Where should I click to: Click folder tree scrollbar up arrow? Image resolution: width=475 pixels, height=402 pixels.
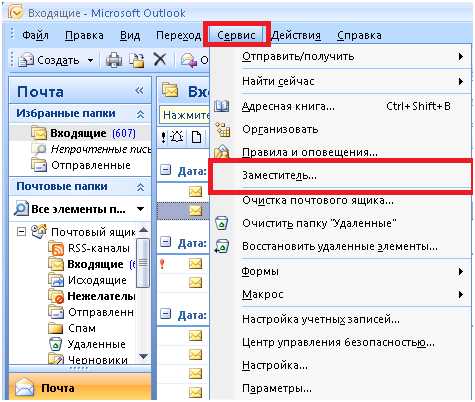click(x=143, y=230)
